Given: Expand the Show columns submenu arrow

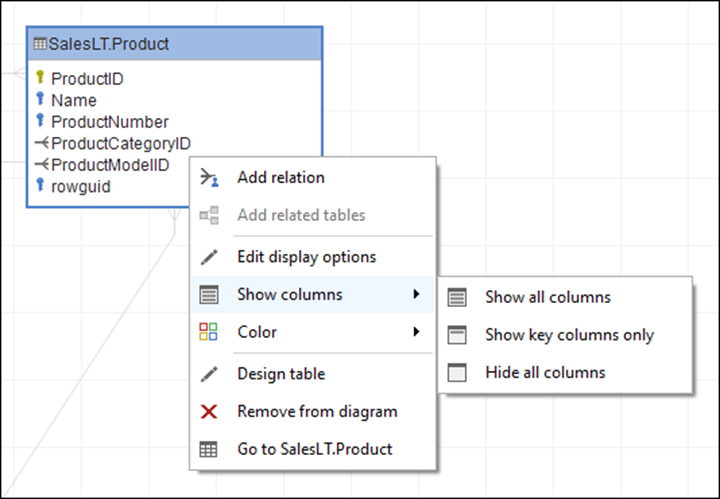Looking at the screenshot, I should pos(416,295).
